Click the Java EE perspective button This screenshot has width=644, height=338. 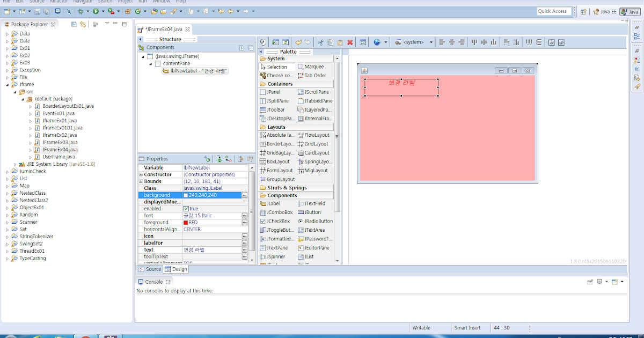coord(604,11)
